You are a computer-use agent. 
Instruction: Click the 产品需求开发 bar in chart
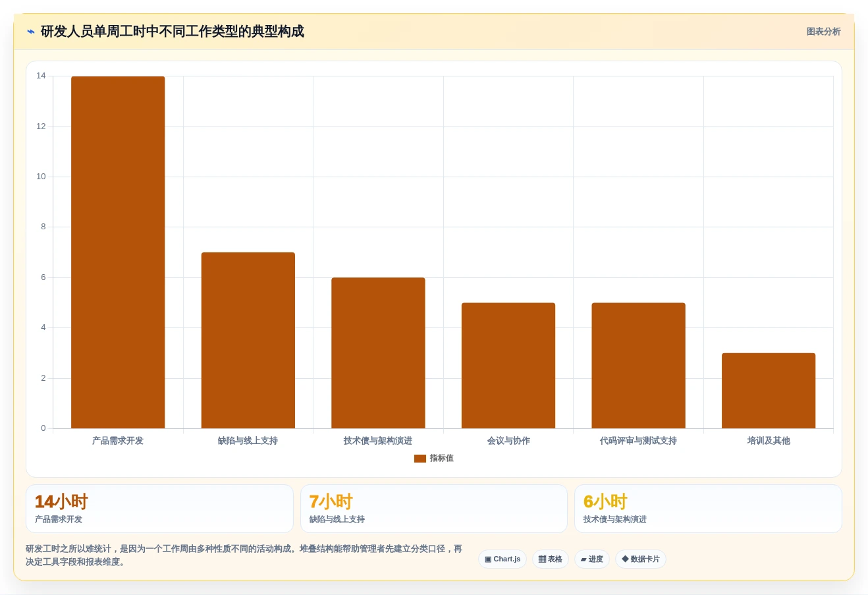(118, 252)
